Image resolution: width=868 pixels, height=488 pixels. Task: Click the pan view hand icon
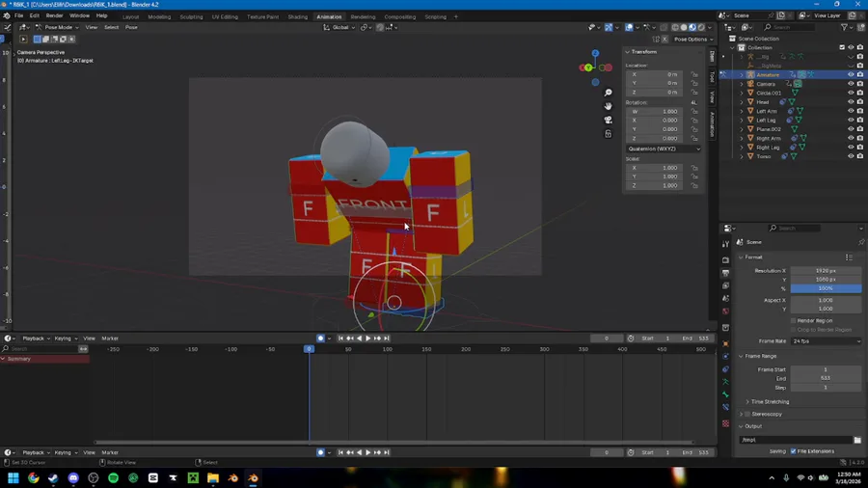(608, 106)
